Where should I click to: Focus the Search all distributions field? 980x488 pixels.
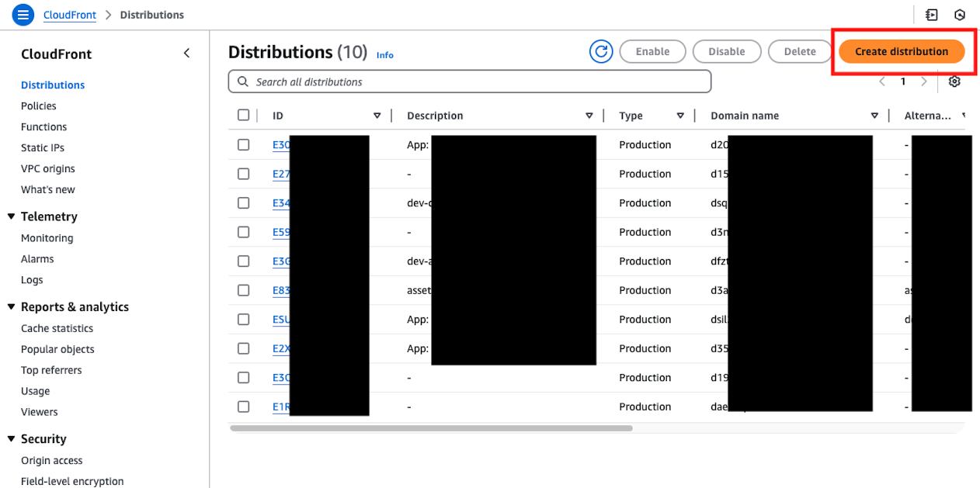tap(470, 81)
